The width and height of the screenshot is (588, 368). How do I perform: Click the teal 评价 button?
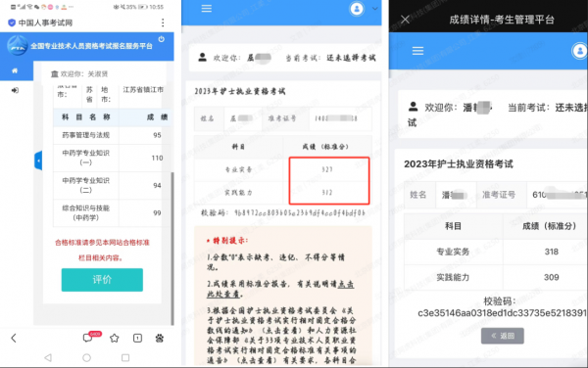(x=102, y=280)
